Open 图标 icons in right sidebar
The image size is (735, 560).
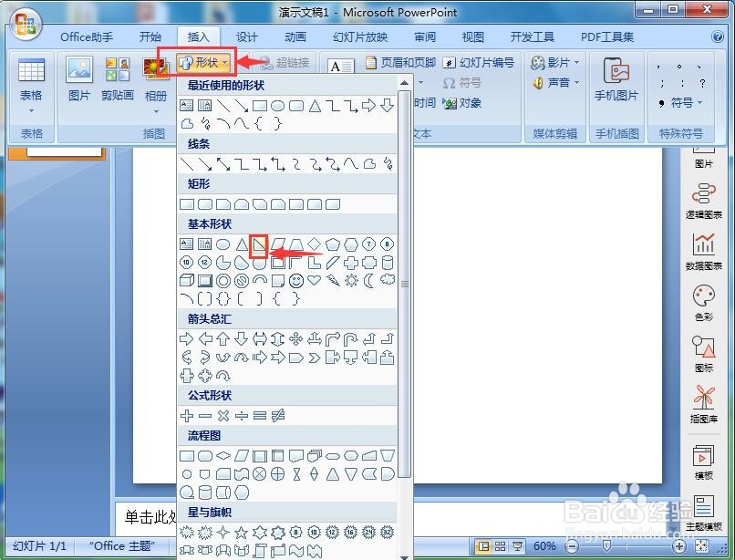tap(704, 354)
